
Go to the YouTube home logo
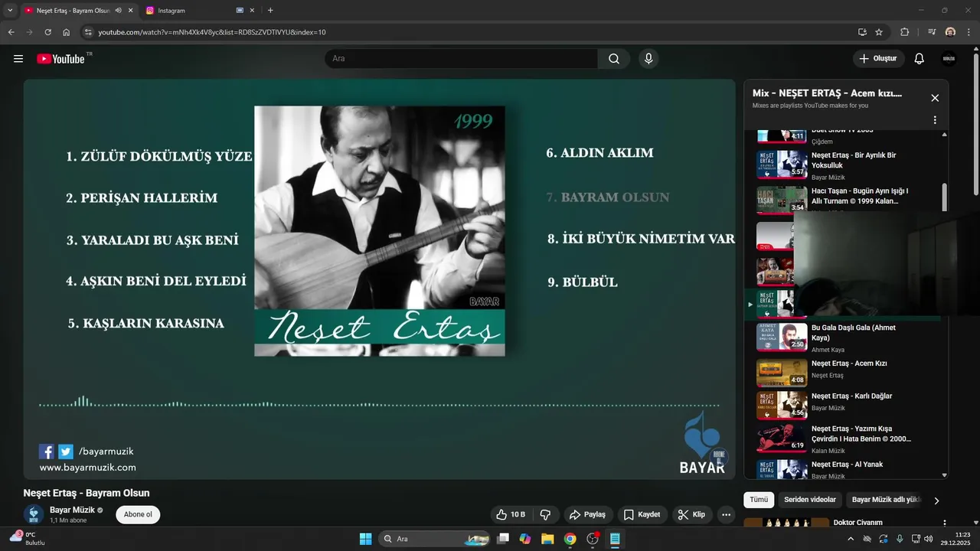pos(63,59)
